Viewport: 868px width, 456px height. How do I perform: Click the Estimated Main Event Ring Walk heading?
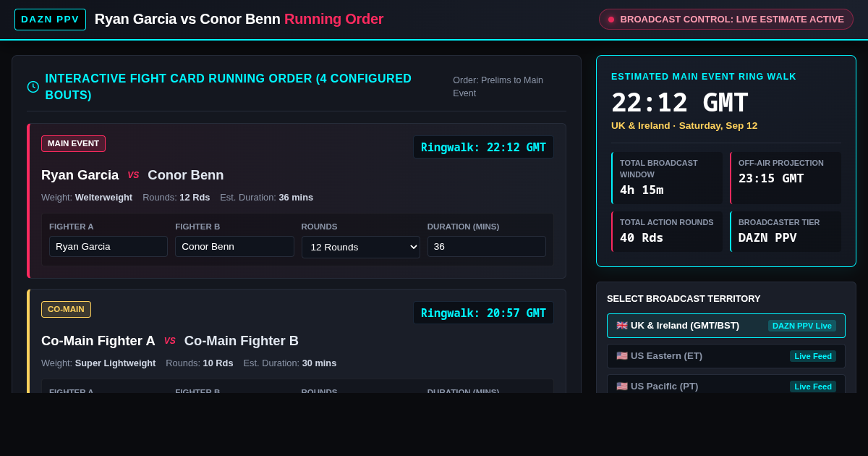(704, 76)
